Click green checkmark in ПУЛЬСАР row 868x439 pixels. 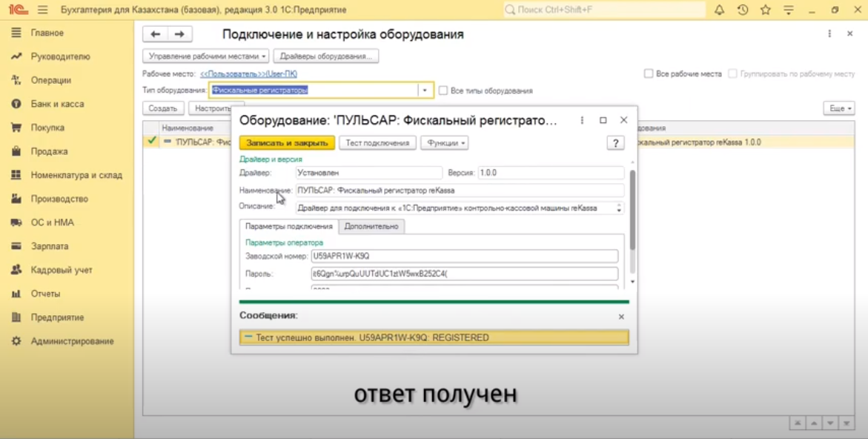[x=151, y=141]
